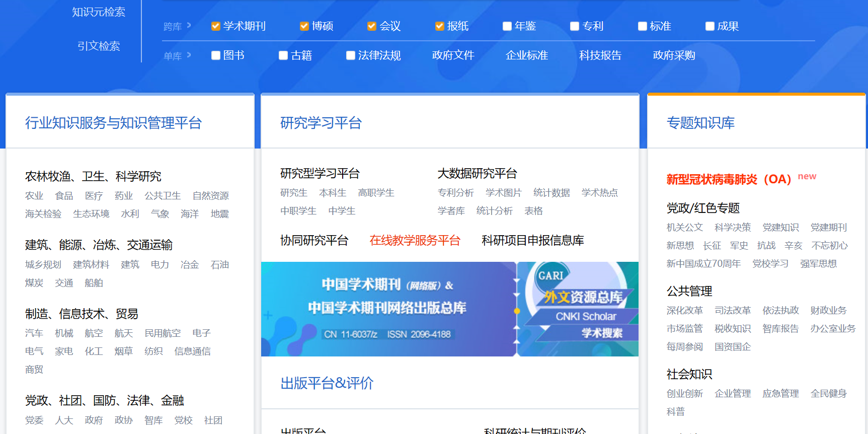
Task: Uncheck the 博硕 checkbox
Action: (304, 26)
